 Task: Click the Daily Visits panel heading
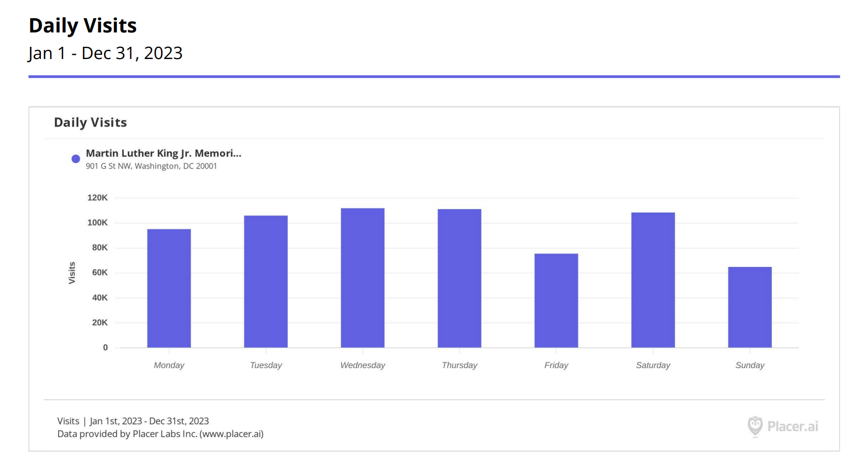pos(90,122)
